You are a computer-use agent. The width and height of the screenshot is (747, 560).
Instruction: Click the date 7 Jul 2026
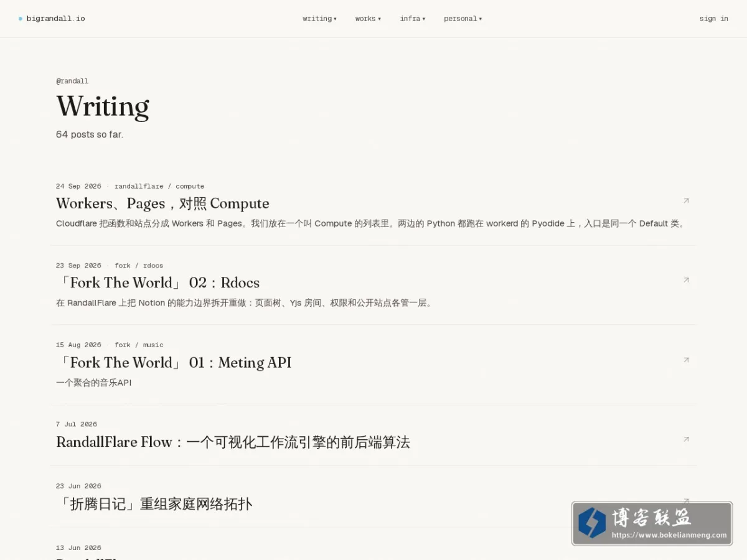(x=77, y=424)
